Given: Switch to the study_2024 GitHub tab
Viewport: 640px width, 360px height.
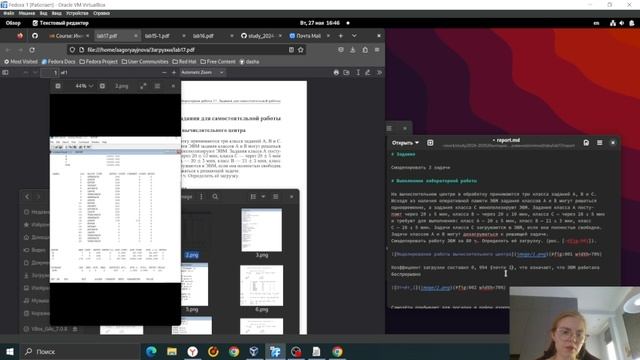Looking at the screenshot, I should tap(261, 36).
